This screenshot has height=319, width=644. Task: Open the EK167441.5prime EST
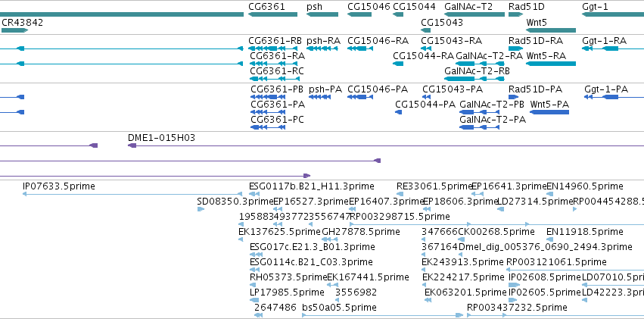332,284
